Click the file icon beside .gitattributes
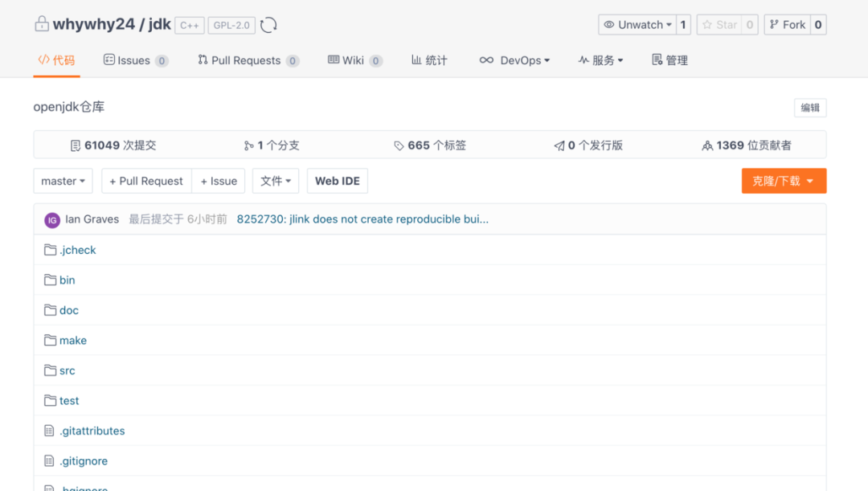 click(49, 431)
